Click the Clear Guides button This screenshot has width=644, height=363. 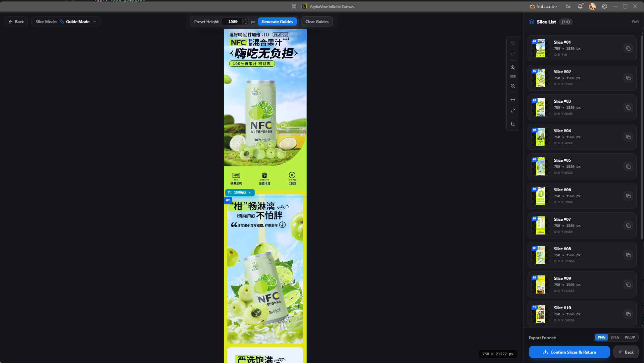point(317,21)
